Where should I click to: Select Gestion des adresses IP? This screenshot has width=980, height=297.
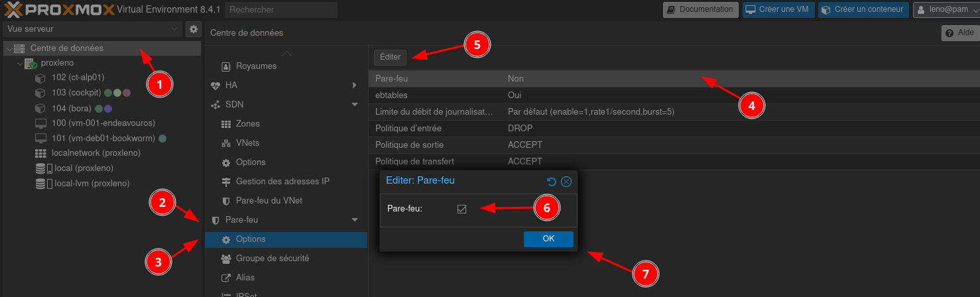coord(282,182)
